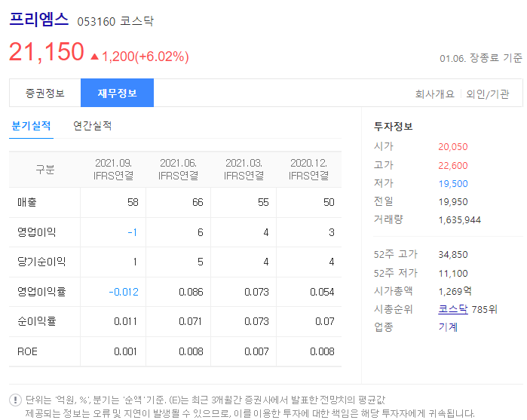Click the 시가총액 value 1,269억
The width and height of the screenshot is (527, 420).
pos(455,291)
